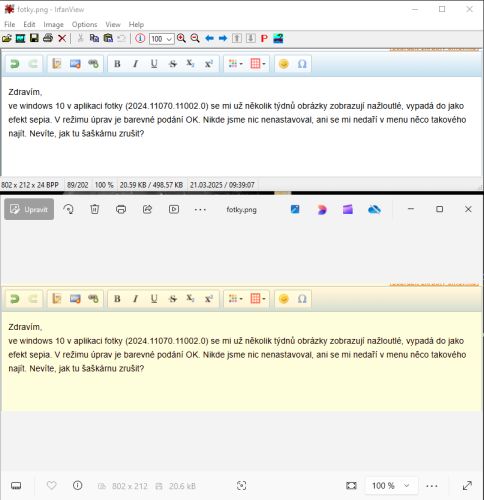Click the red Delete file X icon

pos(62,38)
